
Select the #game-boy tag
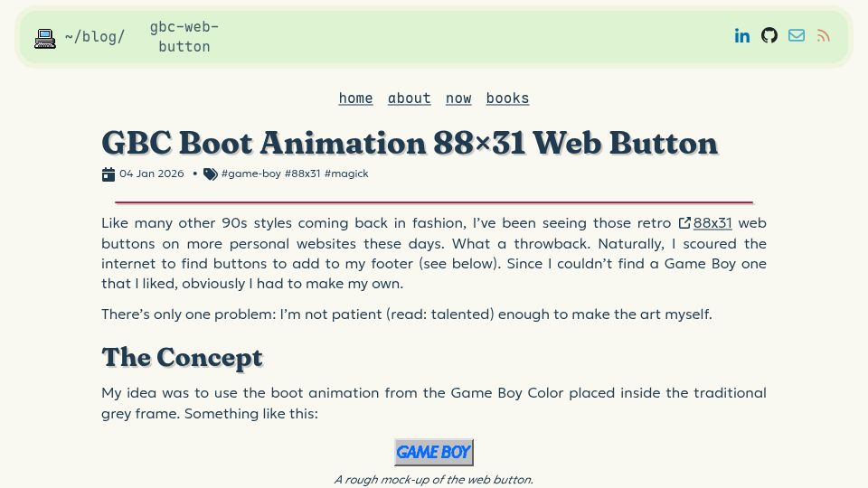coord(250,174)
